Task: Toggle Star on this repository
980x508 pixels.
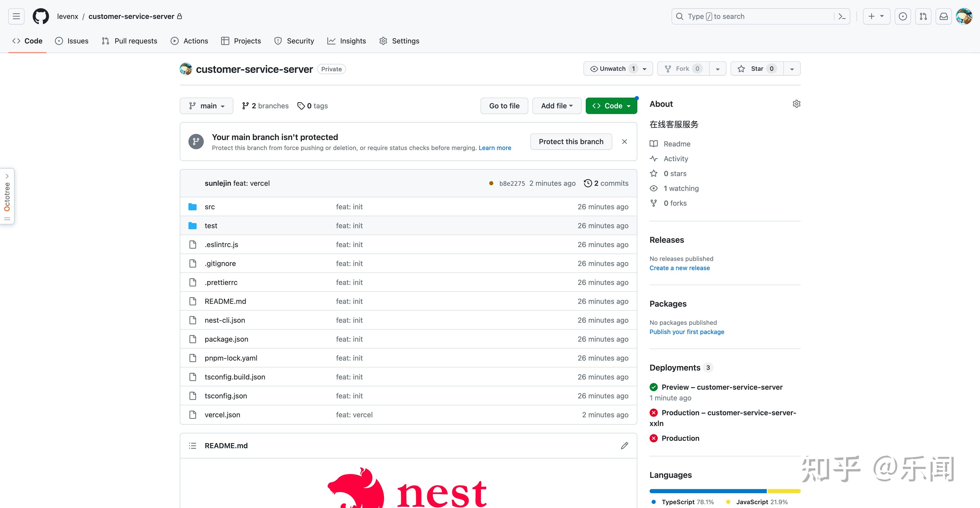Action: [x=756, y=68]
